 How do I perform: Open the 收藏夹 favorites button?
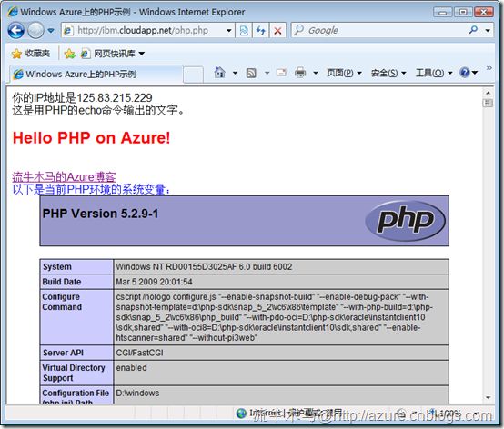coord(31,54)
